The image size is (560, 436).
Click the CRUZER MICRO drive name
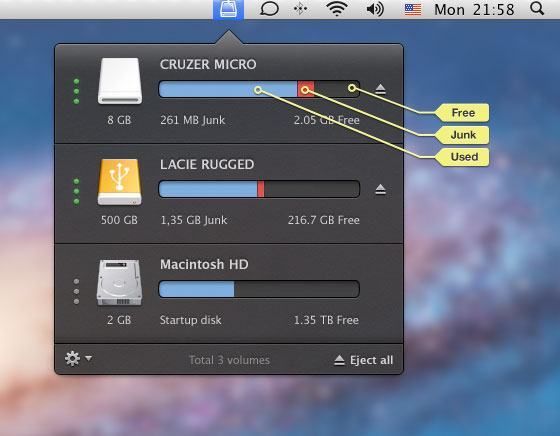point(208,65)
